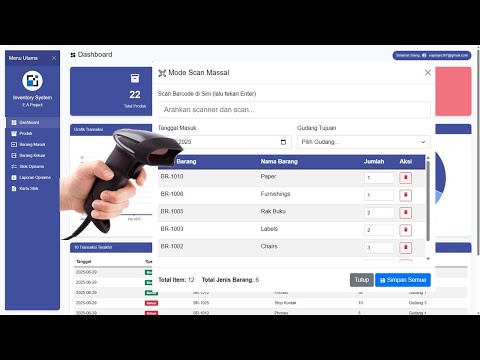Delete the BR-1010 Paper row

pos(405,178)
